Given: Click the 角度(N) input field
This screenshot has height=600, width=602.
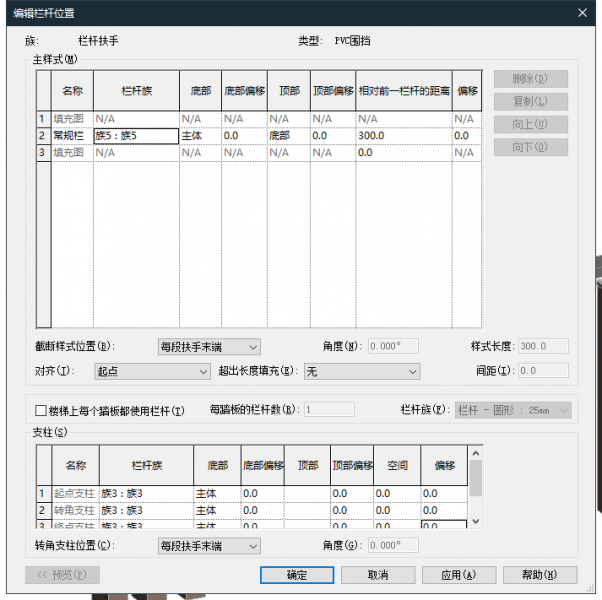Looking at the screenshot, I should click(x=393, y=346).
